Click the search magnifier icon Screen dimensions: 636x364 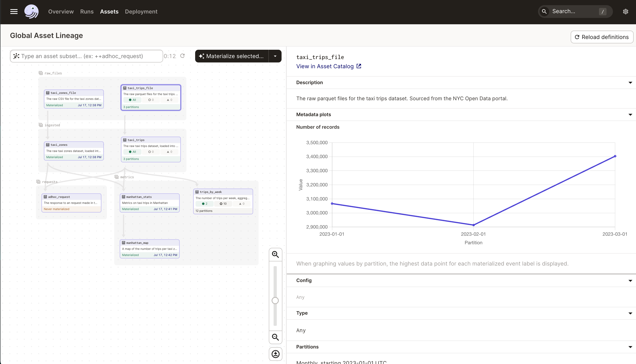click(x=544, y=11)
